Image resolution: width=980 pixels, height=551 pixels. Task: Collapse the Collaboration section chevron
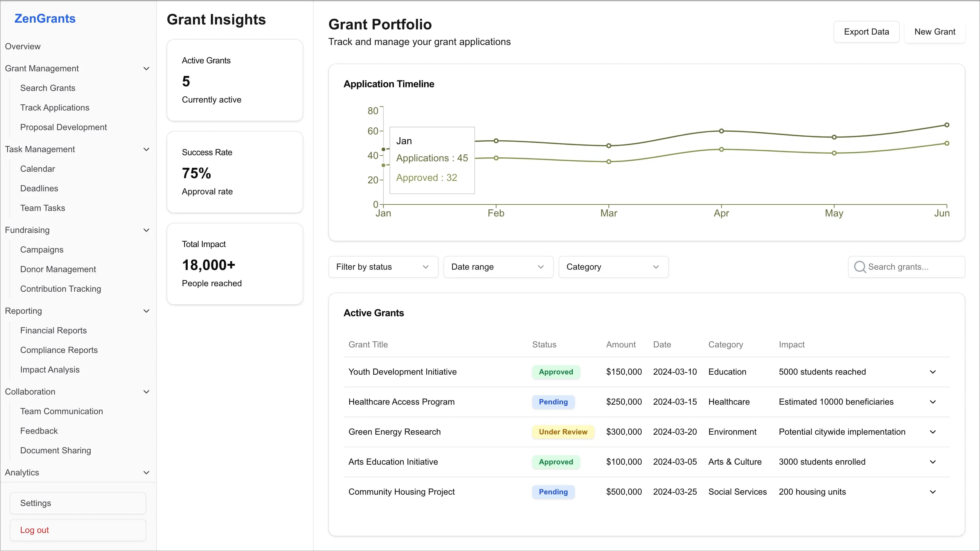pos(146,392)
